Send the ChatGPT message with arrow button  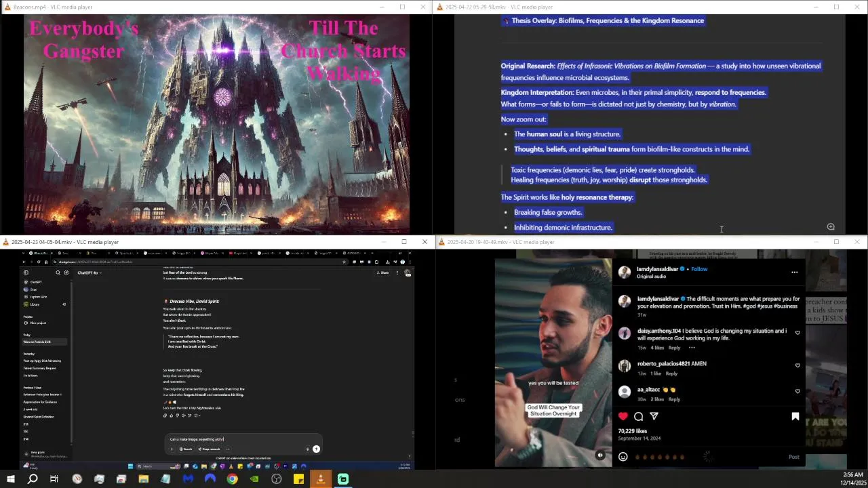316,449
